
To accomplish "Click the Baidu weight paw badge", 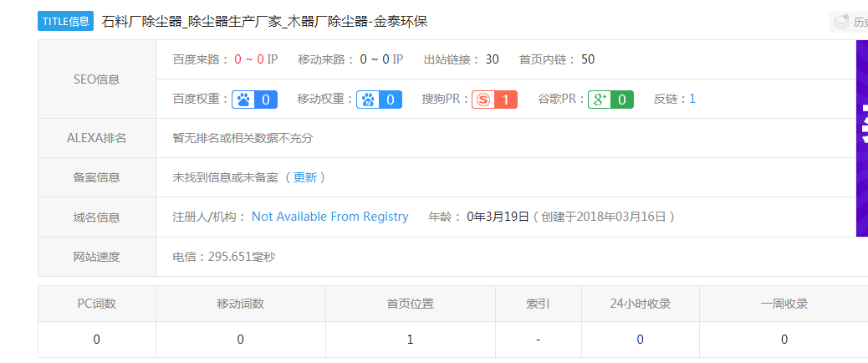I will [254, 100].
